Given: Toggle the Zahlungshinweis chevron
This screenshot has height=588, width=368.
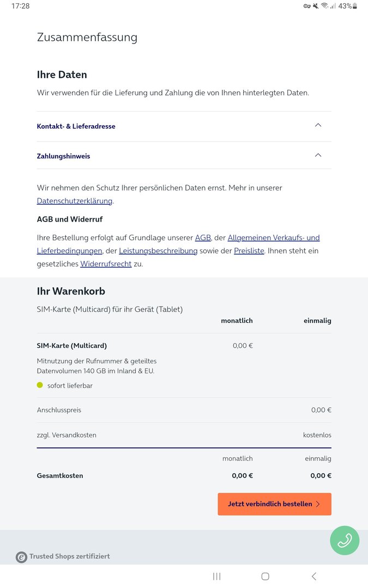Looking at the screenshot, I should click(318, 155).
